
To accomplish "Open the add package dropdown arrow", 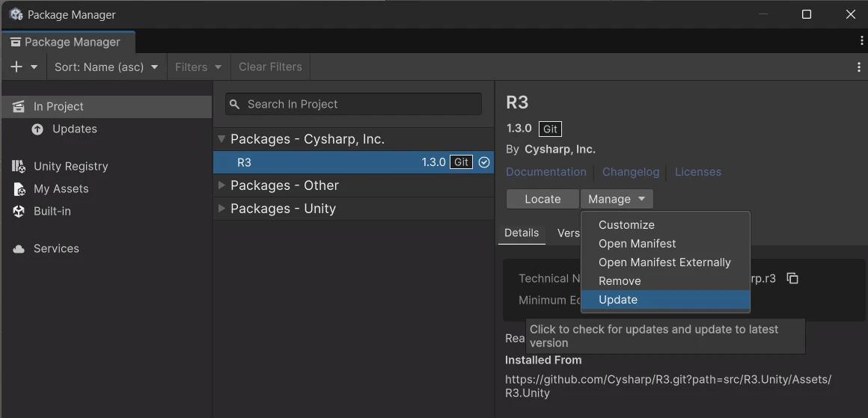I will tap(34, 67).
